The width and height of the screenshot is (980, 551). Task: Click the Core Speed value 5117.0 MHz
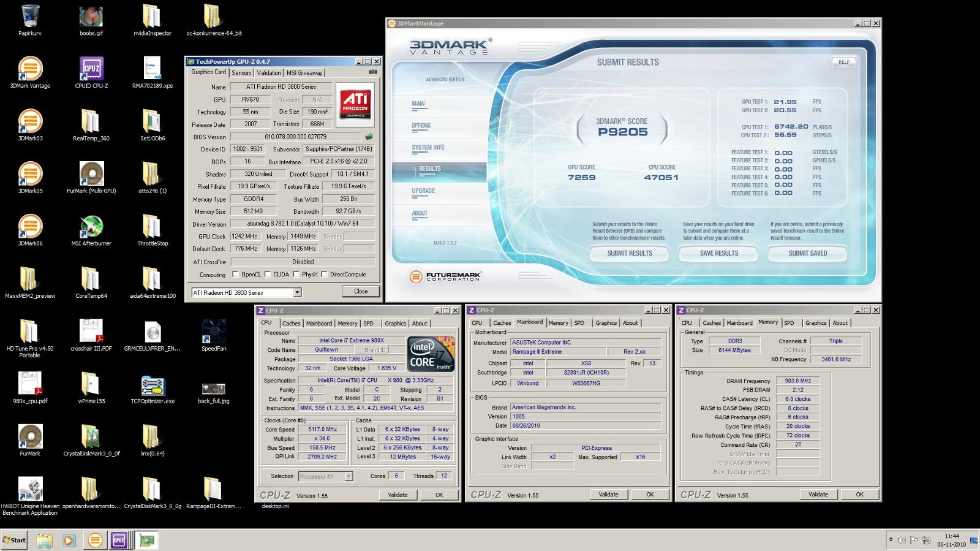point(323,430)
